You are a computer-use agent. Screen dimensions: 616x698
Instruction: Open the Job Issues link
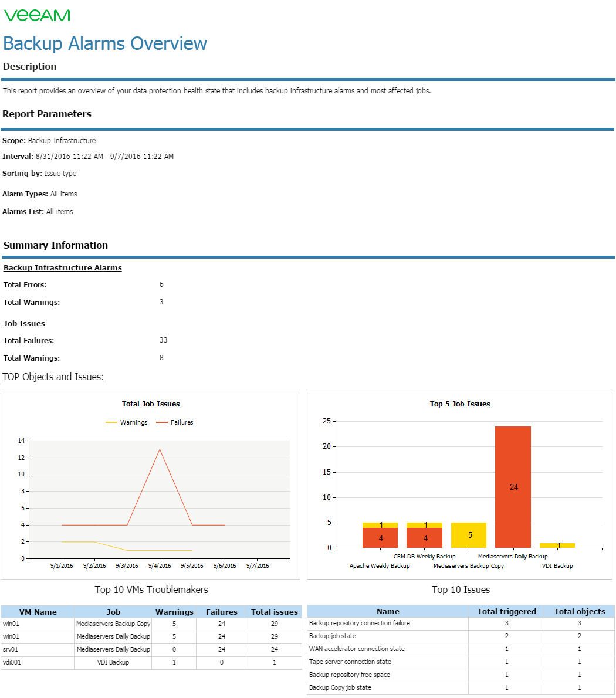tap(24, 324)
